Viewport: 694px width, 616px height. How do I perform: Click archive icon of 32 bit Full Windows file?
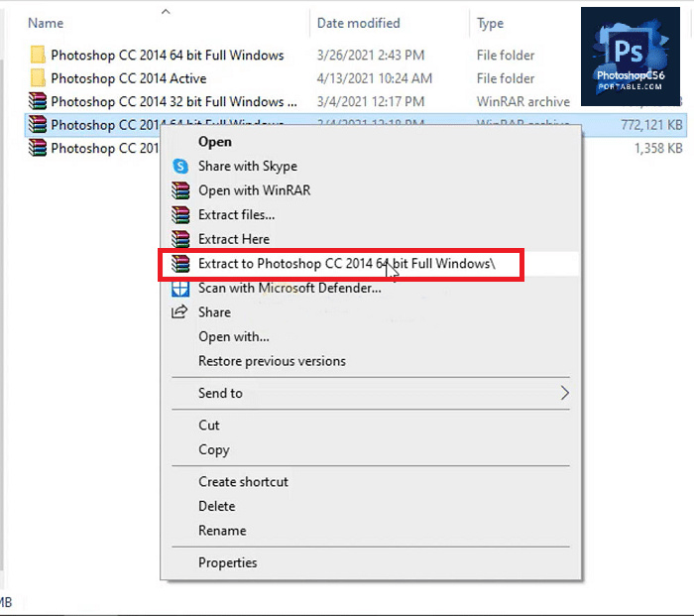tap(38, 101)
